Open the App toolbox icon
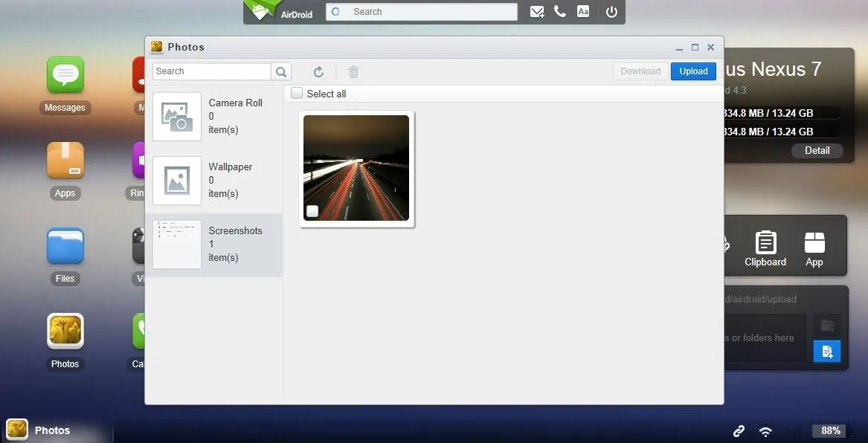Screen dimensions: 868x443 coord(814,249)
